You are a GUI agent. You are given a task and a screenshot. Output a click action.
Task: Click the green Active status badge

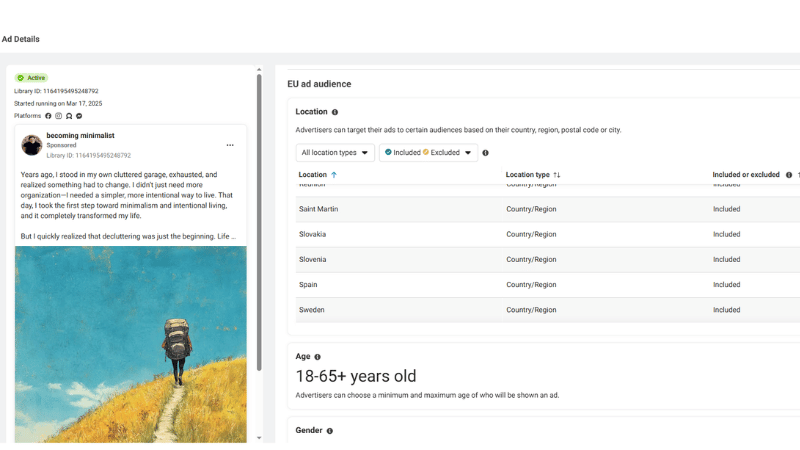[x=31, y=78]
